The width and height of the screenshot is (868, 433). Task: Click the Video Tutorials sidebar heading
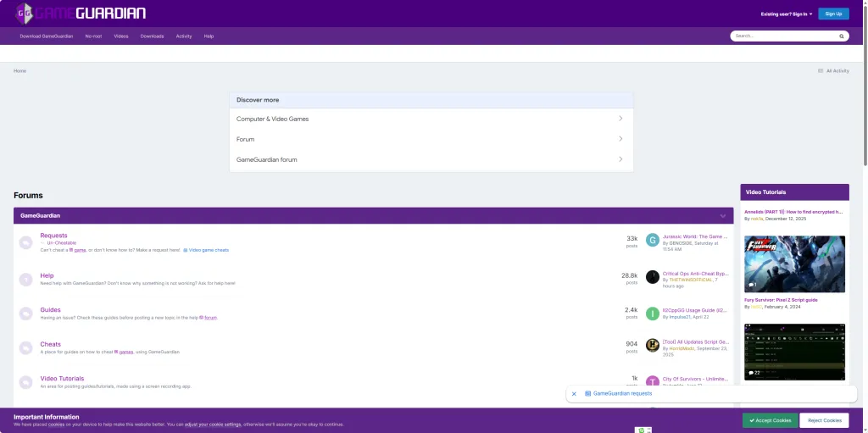pos(765,192)
